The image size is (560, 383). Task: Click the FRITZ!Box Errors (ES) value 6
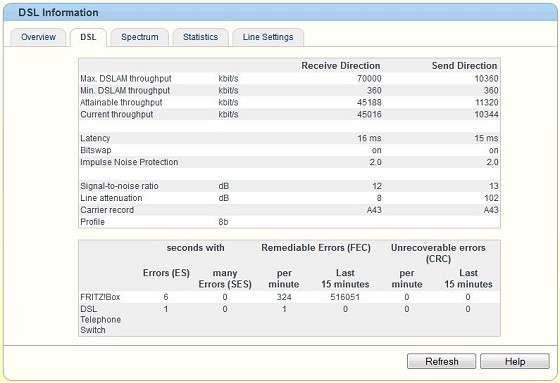pyautogui.click(x=166, y=297)
